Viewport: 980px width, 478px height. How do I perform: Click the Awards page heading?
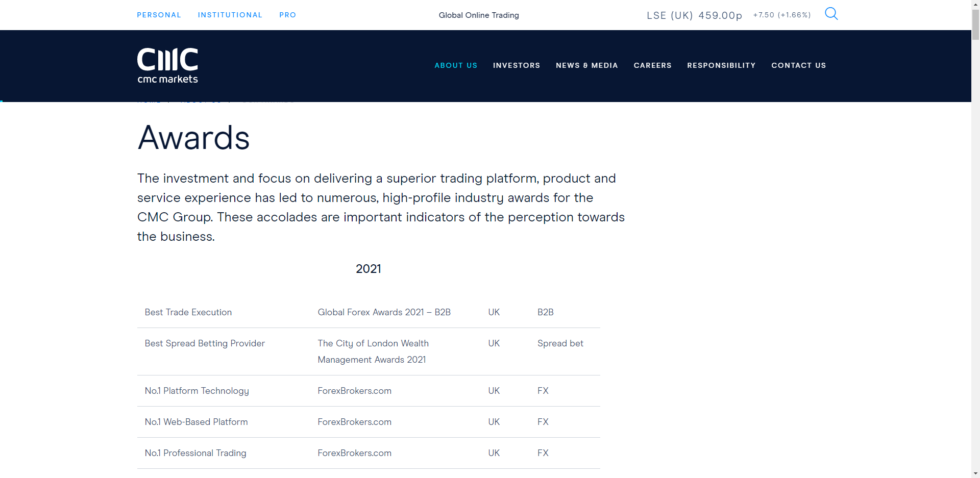point(193,138)
